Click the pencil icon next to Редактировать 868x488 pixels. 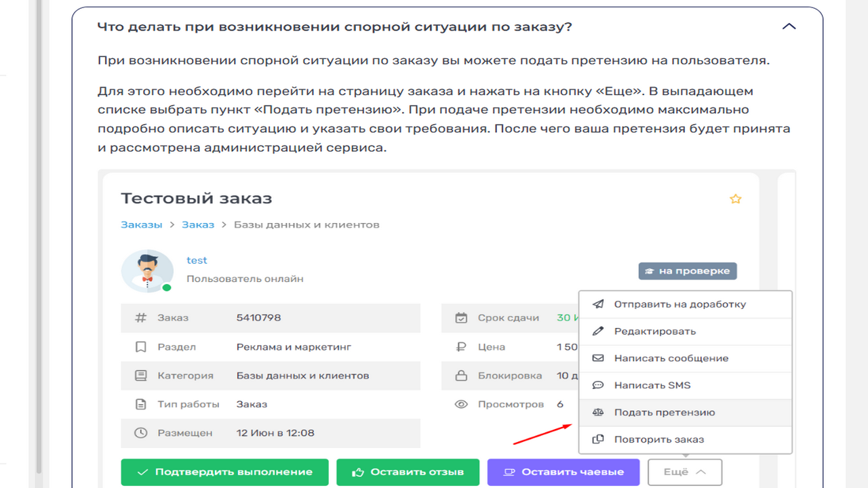598,331
